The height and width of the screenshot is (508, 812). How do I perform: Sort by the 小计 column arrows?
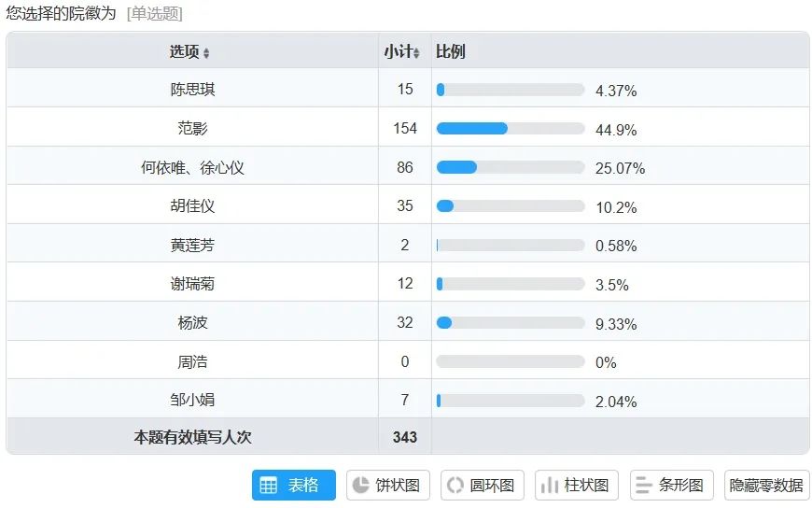pos(416,53)
